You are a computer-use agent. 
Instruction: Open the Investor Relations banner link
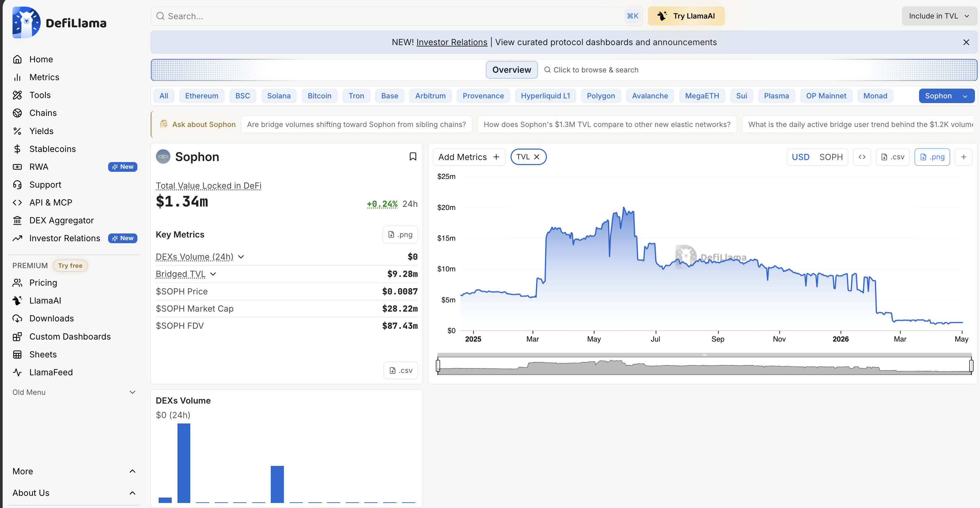point(452,42)
